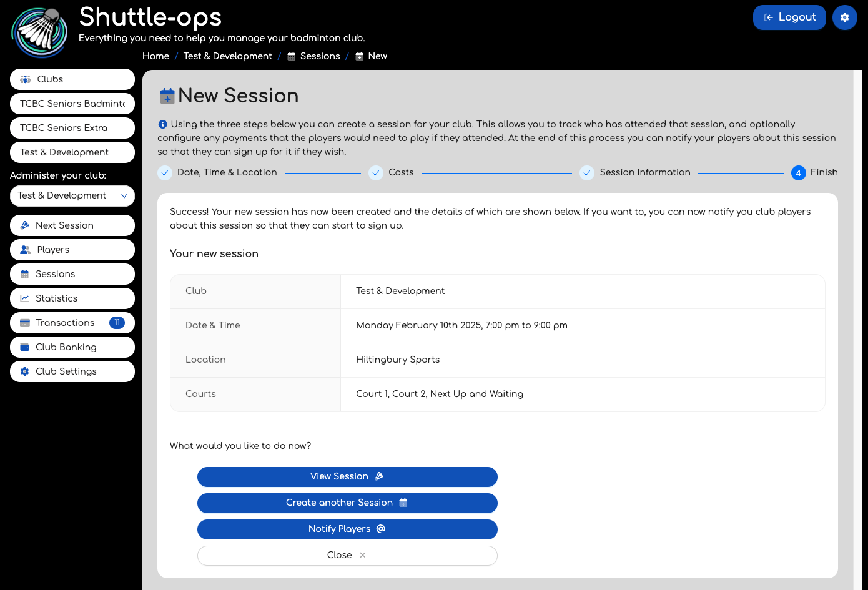Click the Transactions card icon
This screenshot has width=868, height=590.
point(25,323)
